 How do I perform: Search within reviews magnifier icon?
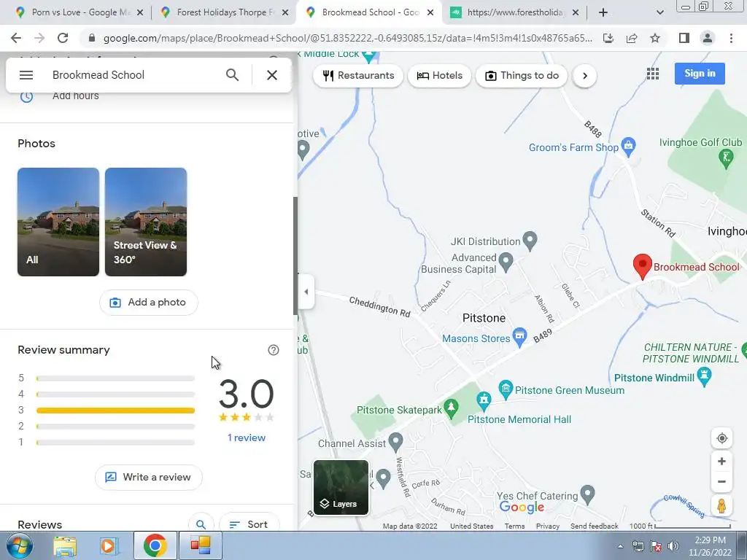pyautogui.click(x=201, y=524)
